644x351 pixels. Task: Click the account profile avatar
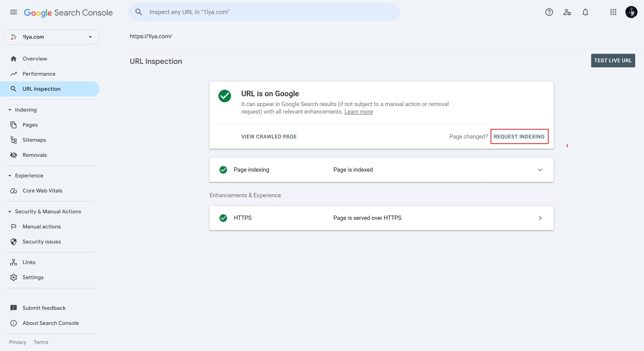pos(631,12)
